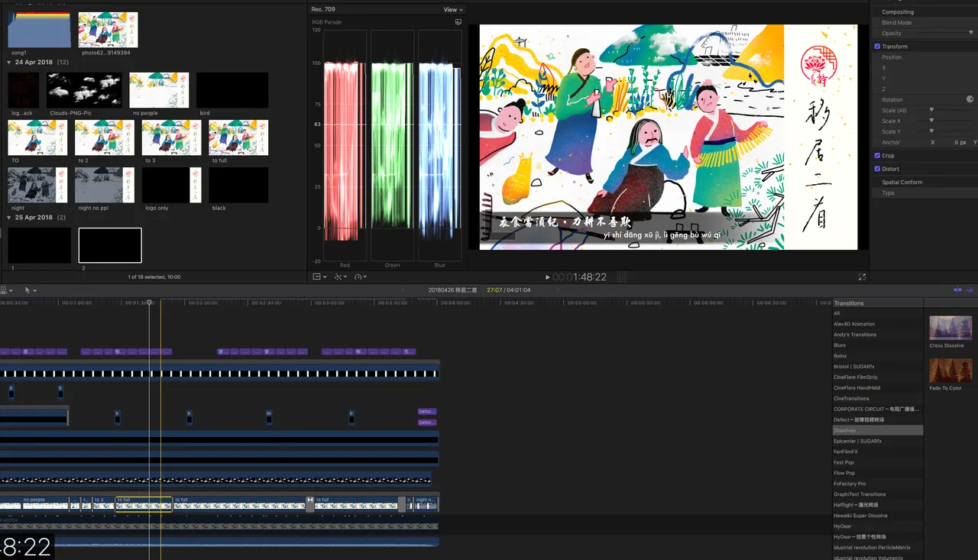978x560 pixels.
Task: Click the Blend Mode row in inspector
Action: point(925,23)
